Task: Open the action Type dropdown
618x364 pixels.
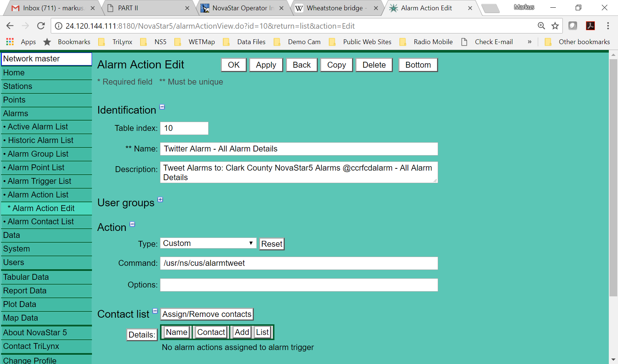Action: (x=208, y=243)
